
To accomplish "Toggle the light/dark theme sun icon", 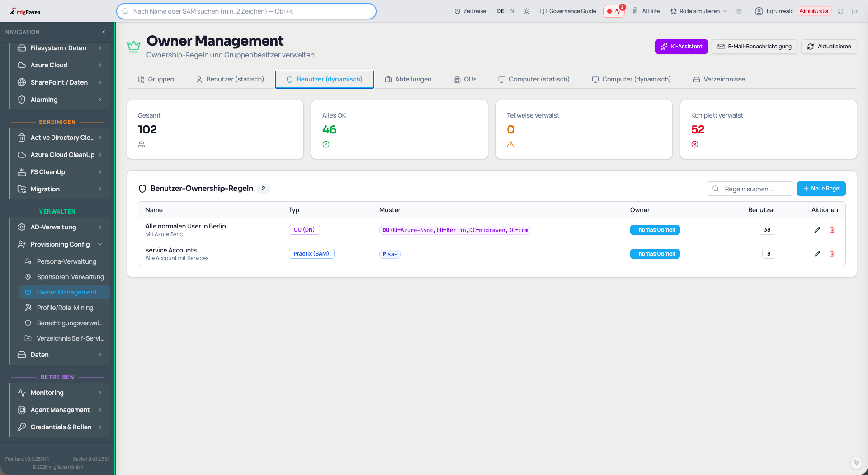I will (x=527, y=11).
